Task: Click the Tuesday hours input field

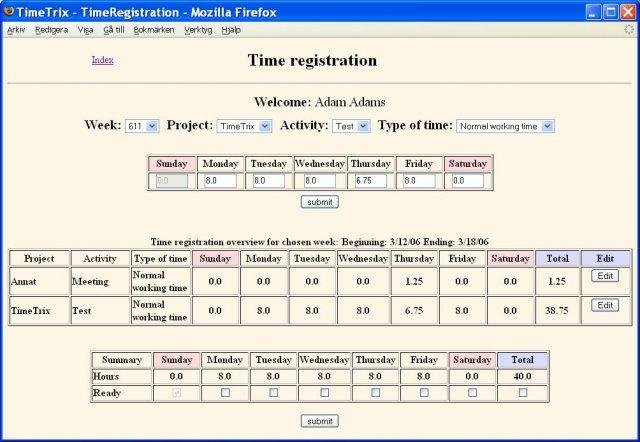Action: [269, 180]
